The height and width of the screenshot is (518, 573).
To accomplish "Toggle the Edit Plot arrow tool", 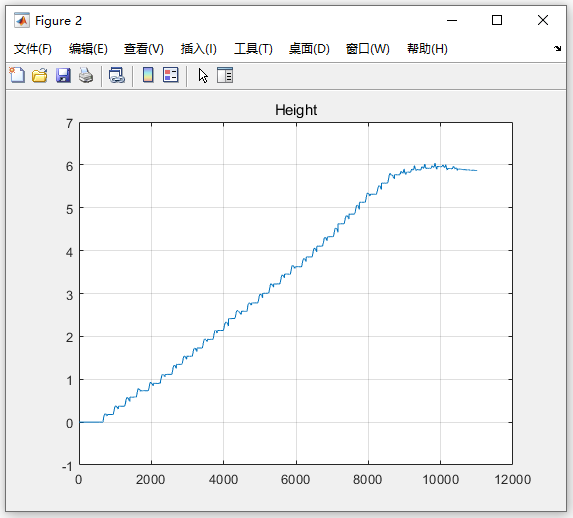I will tap(203, 76).
